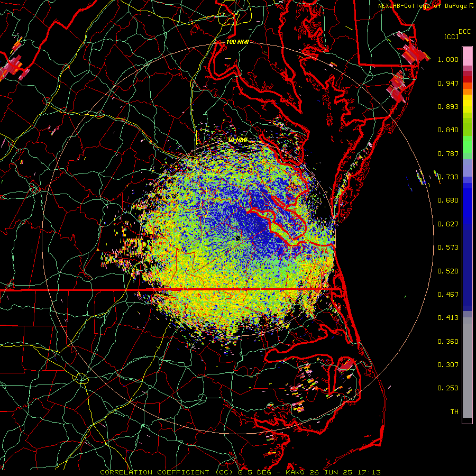The height and width of the screenshot is (476, 476).
Task: Select the 0.627 legend value
Action: coord(448,224)
